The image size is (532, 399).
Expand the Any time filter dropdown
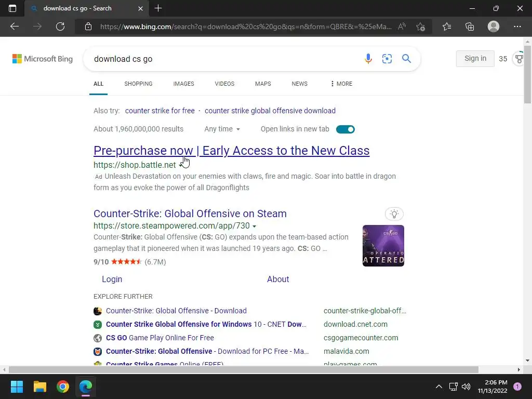pos(222,129)
